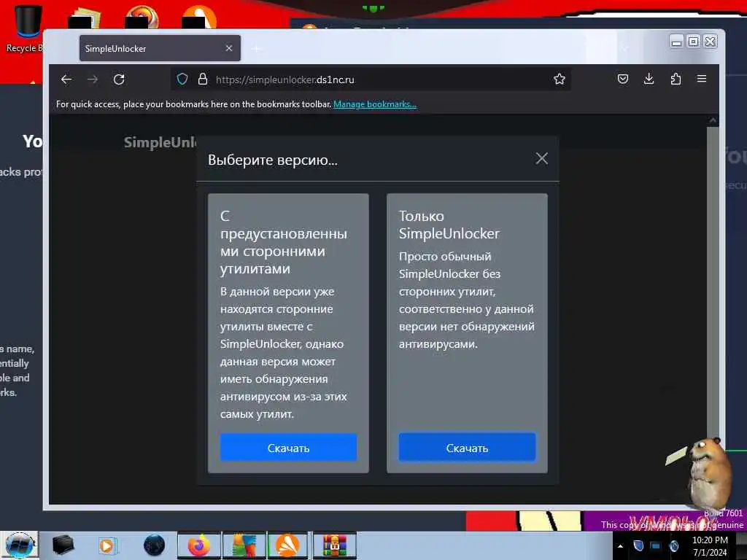Image resolution: width=747 pixels, height=560 pixels.
Task: Open the Avast orange taskbar icon
Action: coord(288,545)
